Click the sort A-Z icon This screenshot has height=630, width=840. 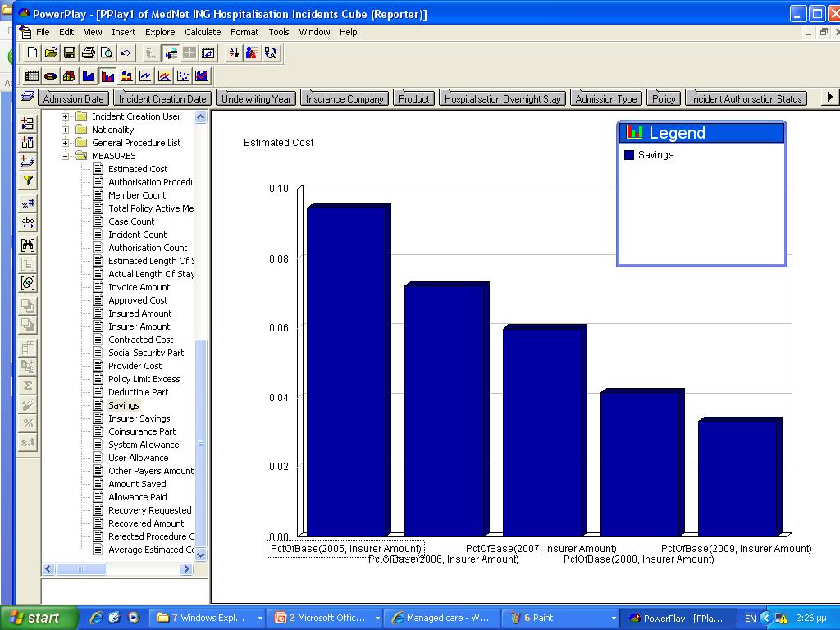234,52
